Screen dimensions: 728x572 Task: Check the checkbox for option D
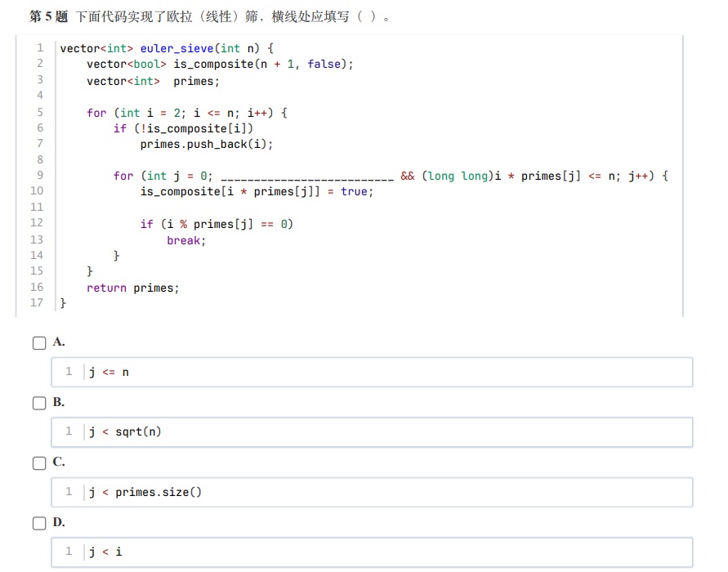click(x=39, y=523)
